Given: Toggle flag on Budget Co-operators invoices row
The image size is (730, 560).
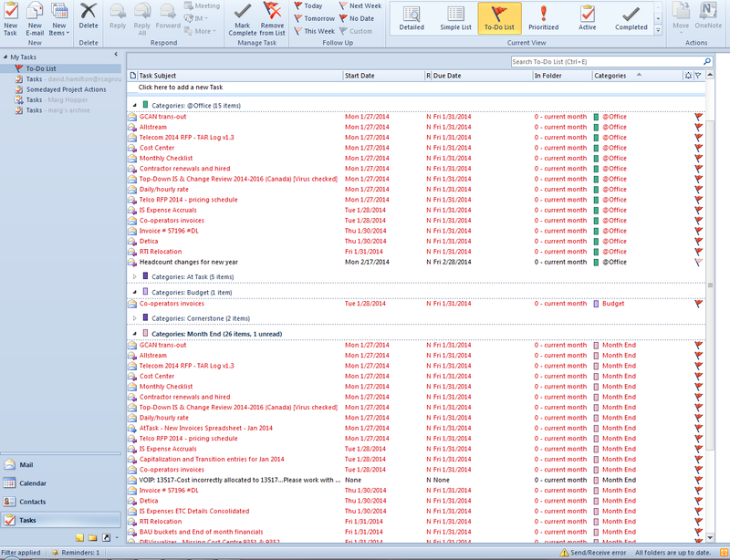Looking at the screenshot, I should pyautogui.click(x=698, y=304).
